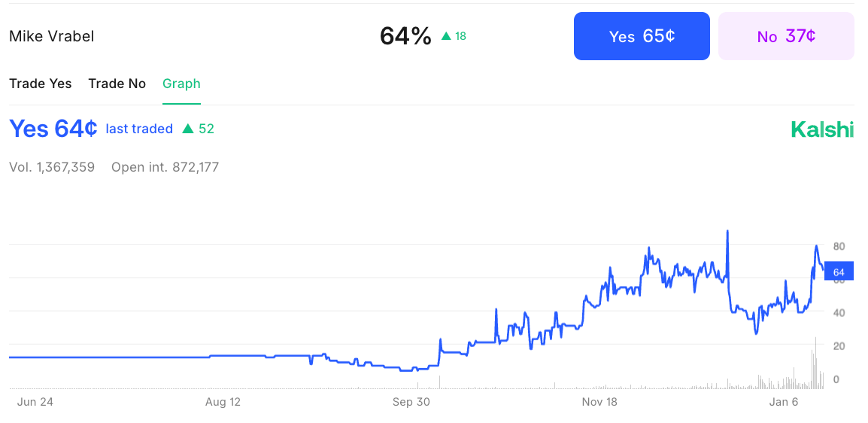Switch to the Trade No tab

point(117,84)
